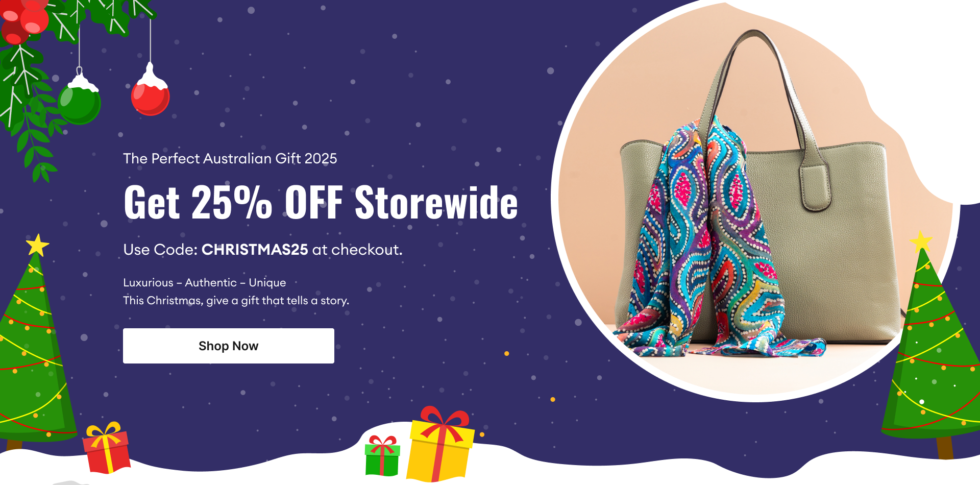Screen dimensions: 980x485
Task: Click the left Christmas tree illustration
Action: 31,347
